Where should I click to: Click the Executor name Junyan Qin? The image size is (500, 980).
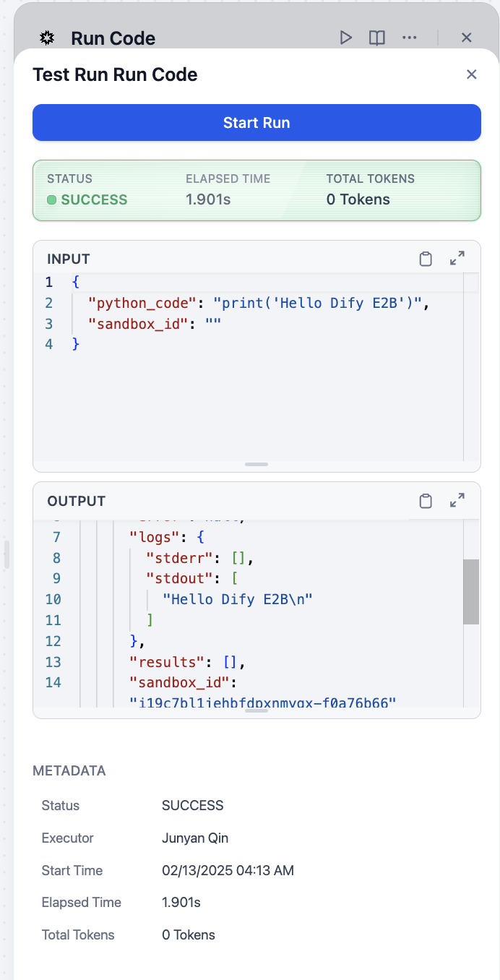click(195, 838)
